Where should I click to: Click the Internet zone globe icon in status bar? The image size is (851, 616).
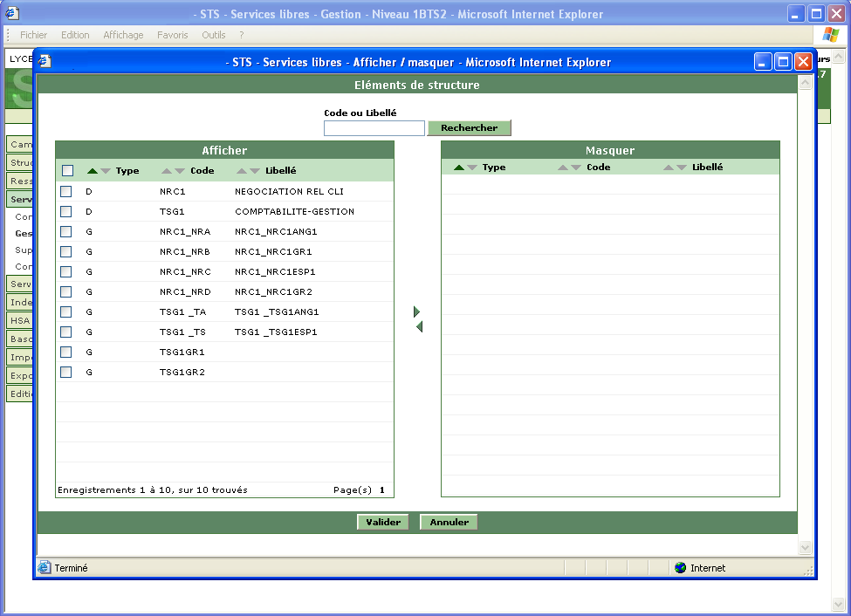pos(680,568)
